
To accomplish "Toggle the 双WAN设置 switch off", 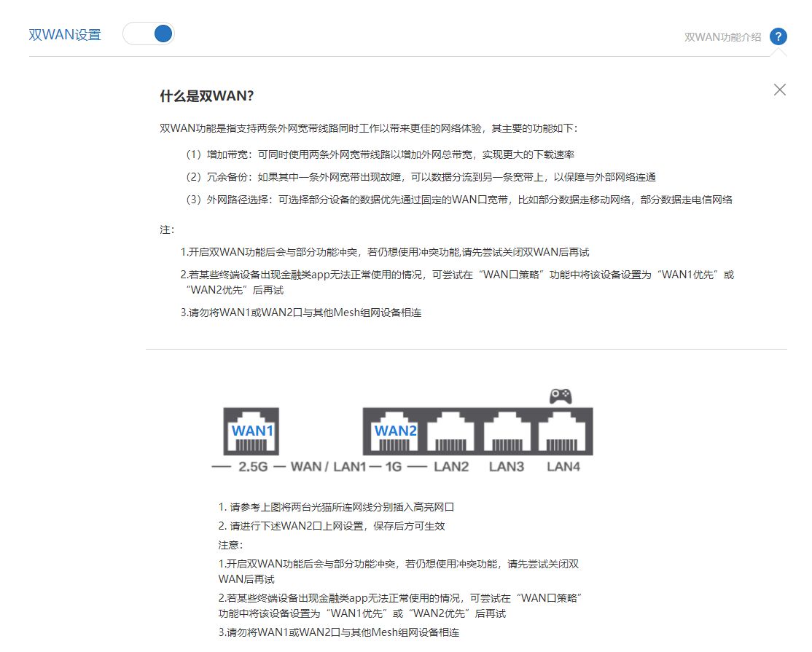I will click(149, 34).
